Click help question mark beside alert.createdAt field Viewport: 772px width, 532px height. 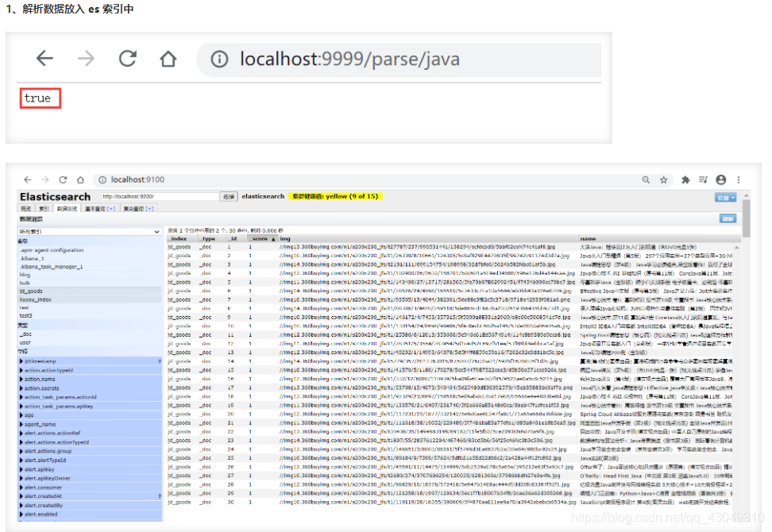(160, 496)
